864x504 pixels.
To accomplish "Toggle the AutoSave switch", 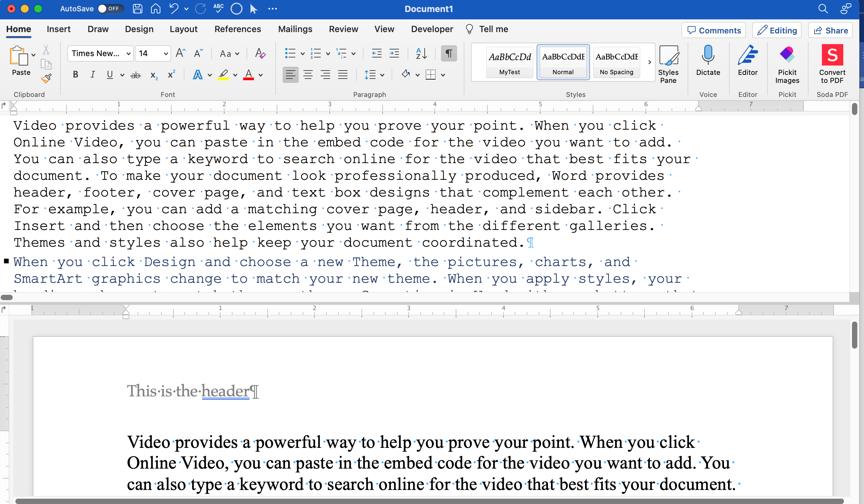I will coord(110,9).
